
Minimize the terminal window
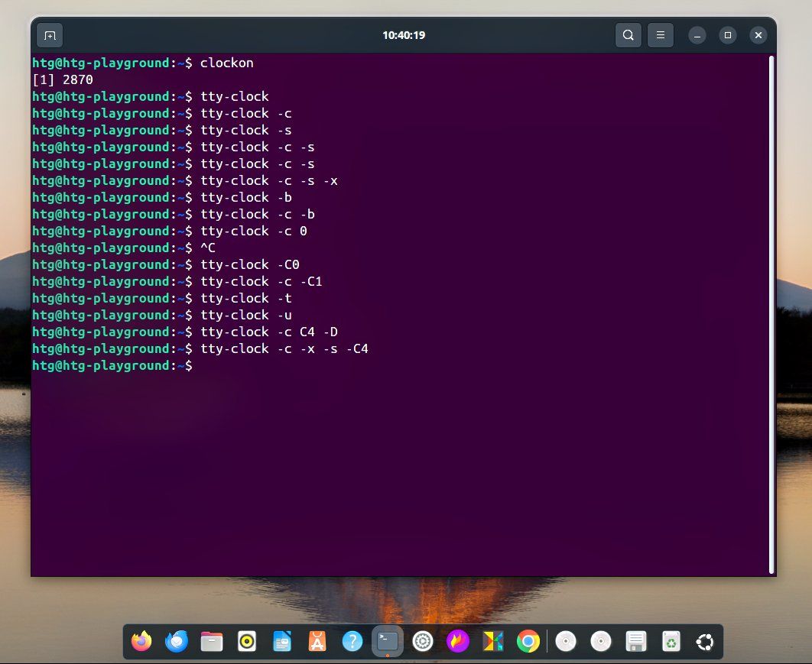697,35
